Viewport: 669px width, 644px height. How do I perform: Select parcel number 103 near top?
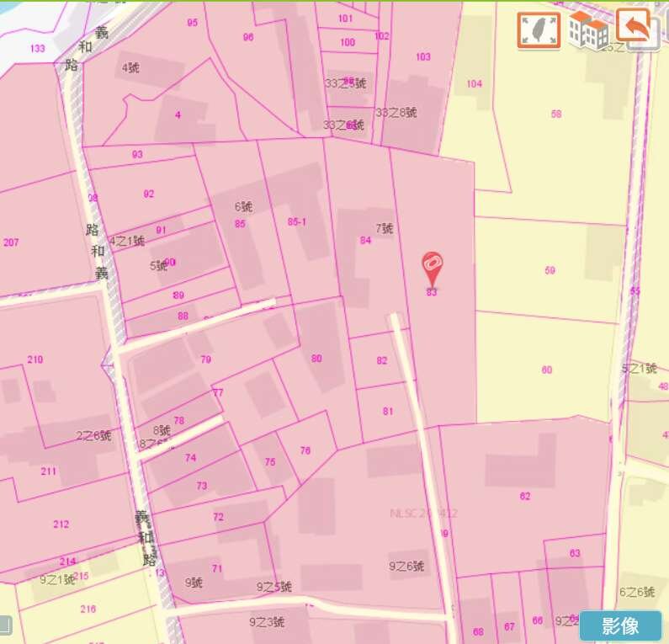[423, 57]
